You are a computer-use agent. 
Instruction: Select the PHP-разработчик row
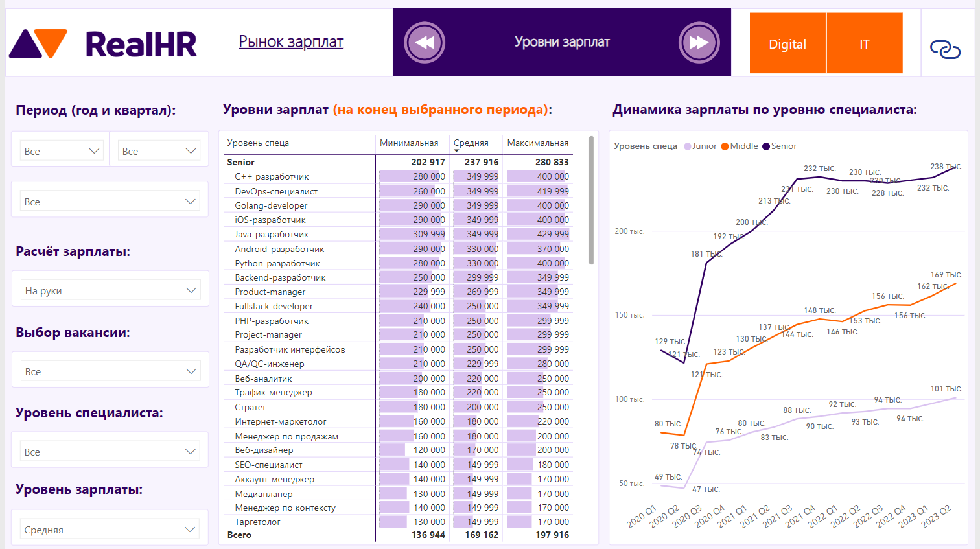click(398, 321)
